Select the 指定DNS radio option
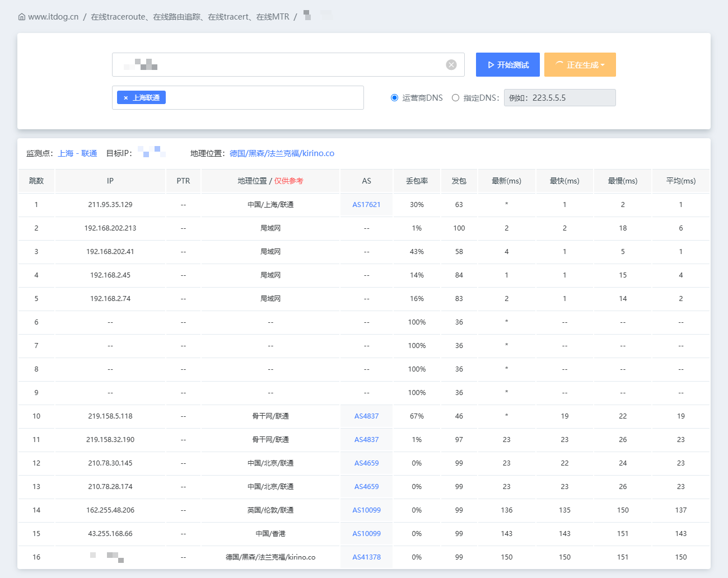 click(455, 98)
